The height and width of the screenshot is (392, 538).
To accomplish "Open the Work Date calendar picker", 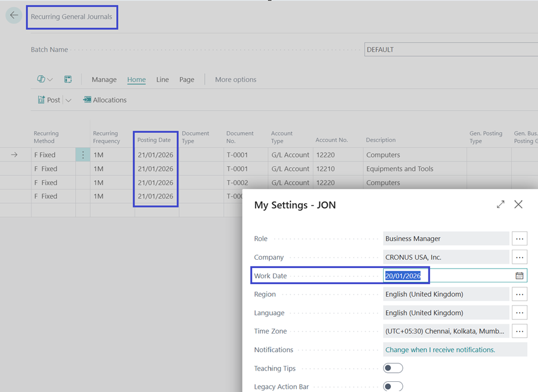I will (519, 276).
